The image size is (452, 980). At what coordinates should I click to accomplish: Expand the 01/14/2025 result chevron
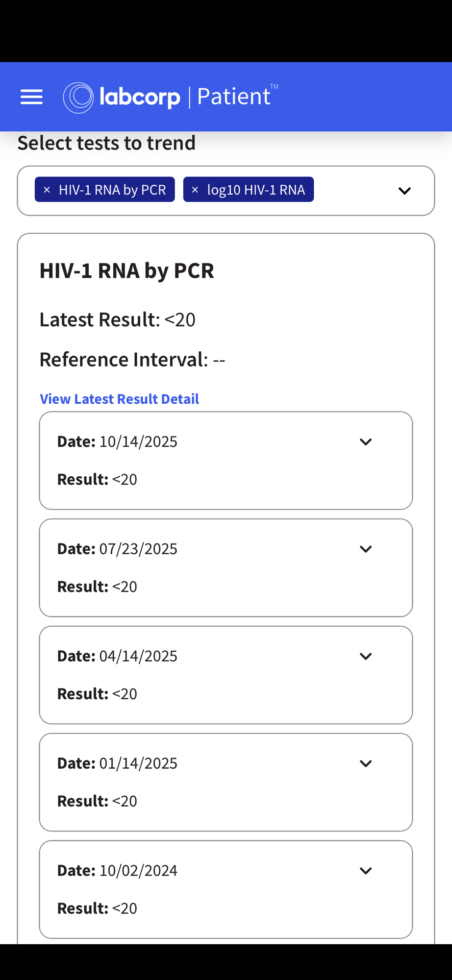pyautogui.click(x=366, y=764)
